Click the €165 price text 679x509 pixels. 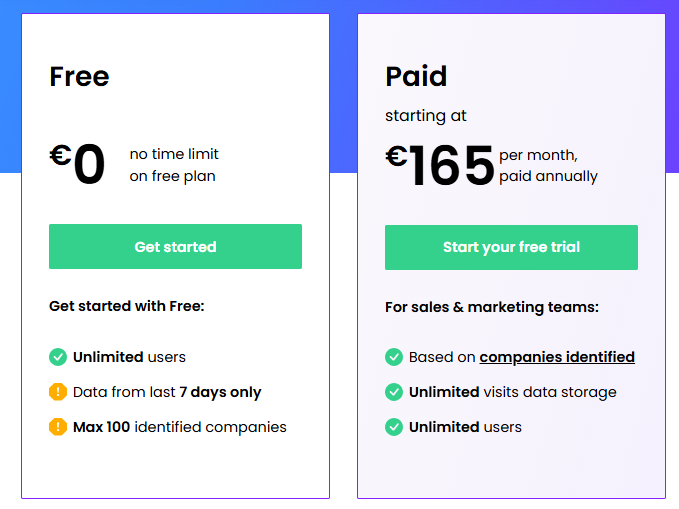[x=440, y=165]
